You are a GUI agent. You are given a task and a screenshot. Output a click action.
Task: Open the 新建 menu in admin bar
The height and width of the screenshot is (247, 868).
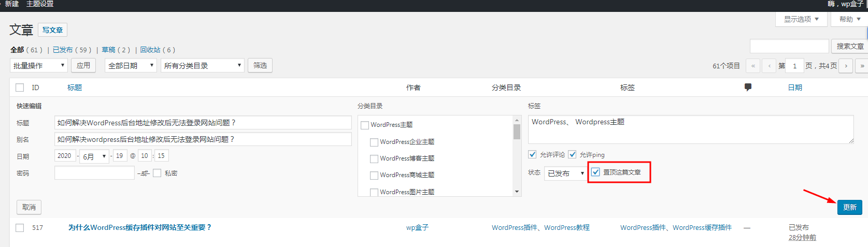[12, 4]
